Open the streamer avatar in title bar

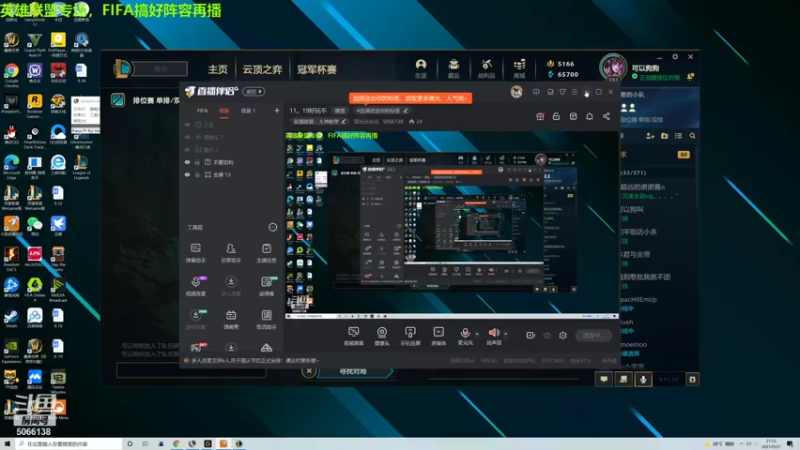tap(516, 92)
